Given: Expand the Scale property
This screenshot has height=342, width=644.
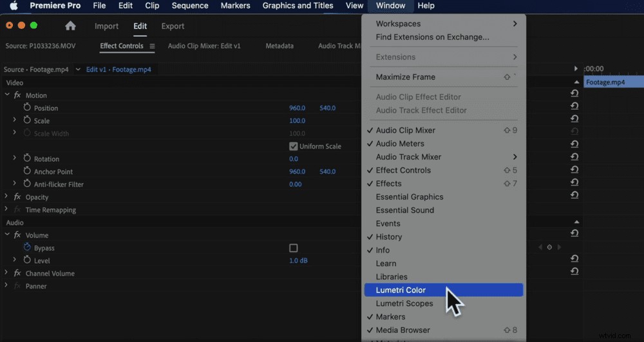Looking at the screenshot, I should [x=14, y=120].
